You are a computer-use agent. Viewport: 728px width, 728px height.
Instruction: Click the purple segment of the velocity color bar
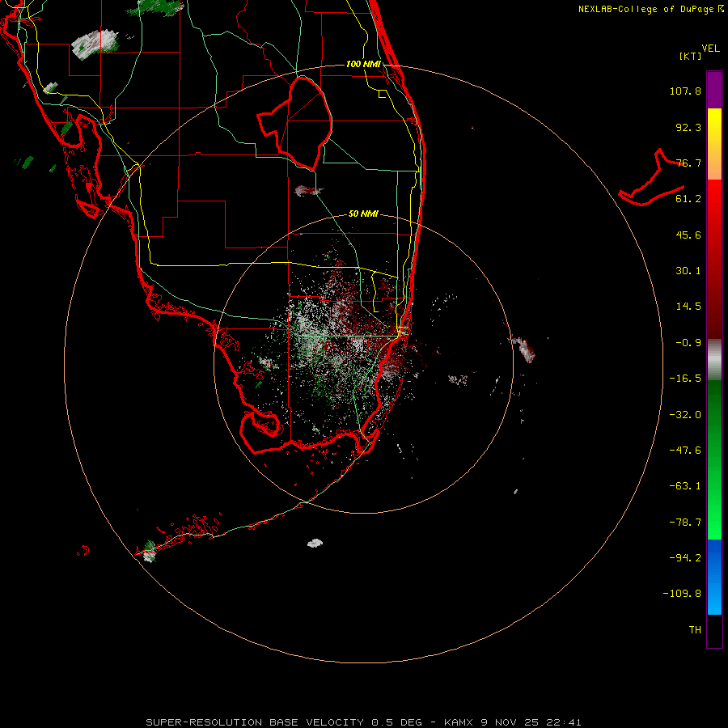tap(714, 90)
